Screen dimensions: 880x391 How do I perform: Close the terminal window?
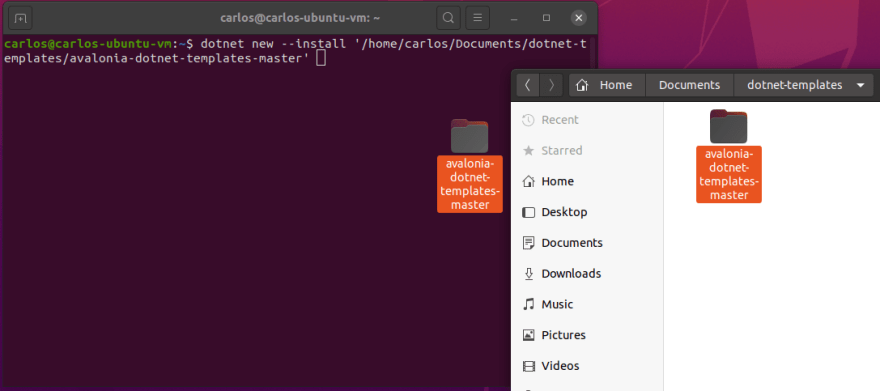click(579, 18)
